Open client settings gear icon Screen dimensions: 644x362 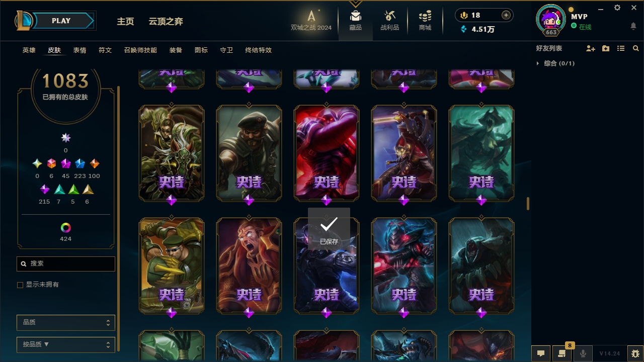coord(617,8)
